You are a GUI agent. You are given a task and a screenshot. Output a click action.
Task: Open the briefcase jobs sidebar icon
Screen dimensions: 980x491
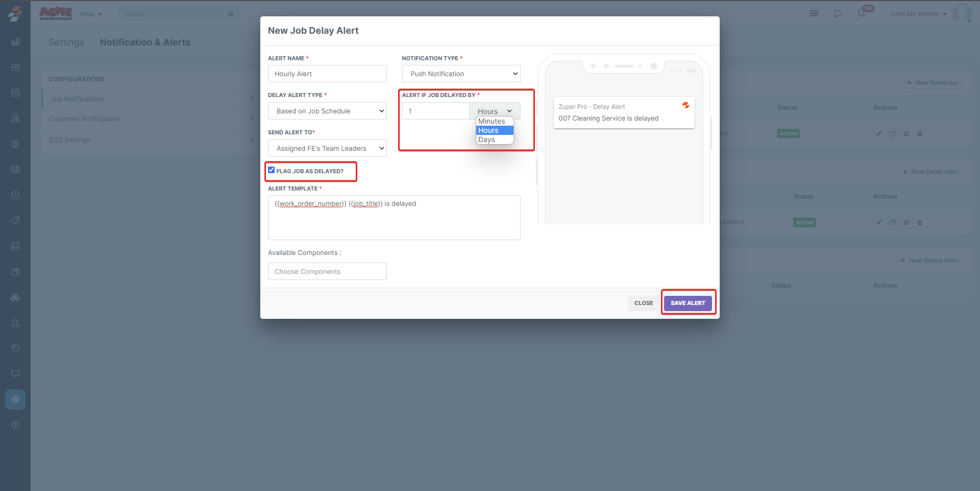click(x=15, y=67)
